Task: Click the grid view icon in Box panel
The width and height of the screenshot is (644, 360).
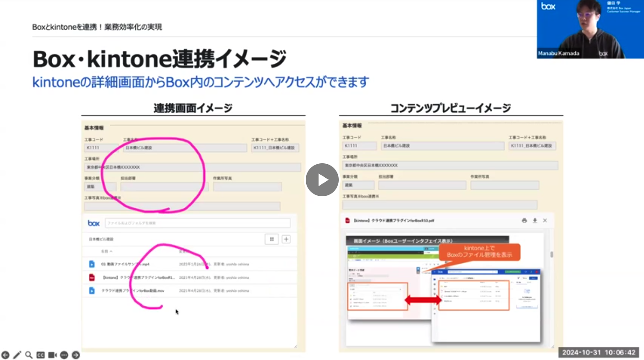Action: (272, 239)
